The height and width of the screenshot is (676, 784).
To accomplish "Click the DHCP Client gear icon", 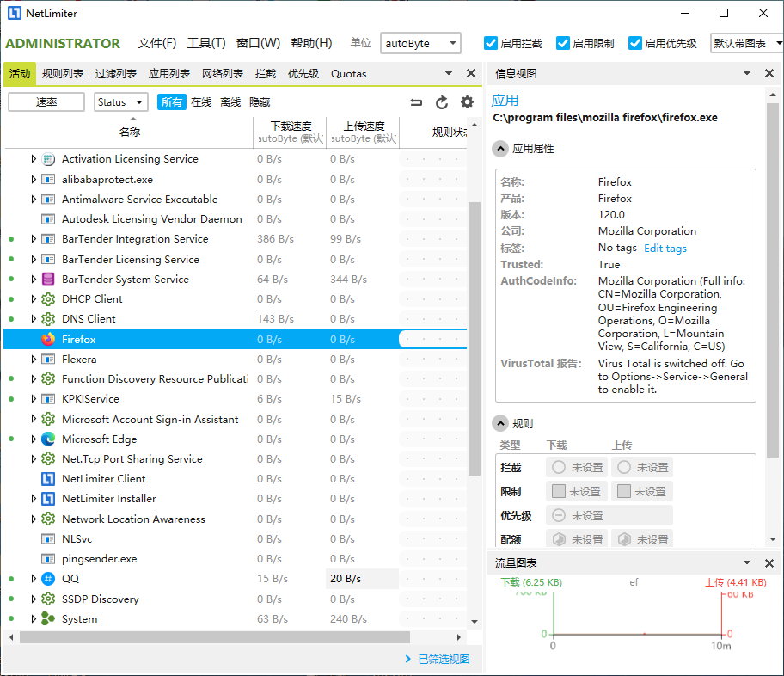I will click(x=48, y=299).
